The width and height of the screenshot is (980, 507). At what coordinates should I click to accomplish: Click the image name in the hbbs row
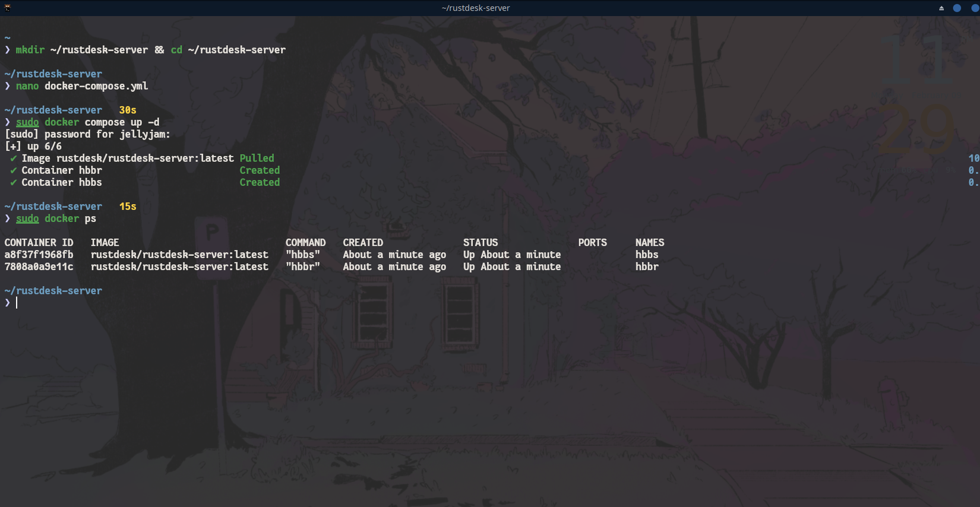tap(179, 255)
